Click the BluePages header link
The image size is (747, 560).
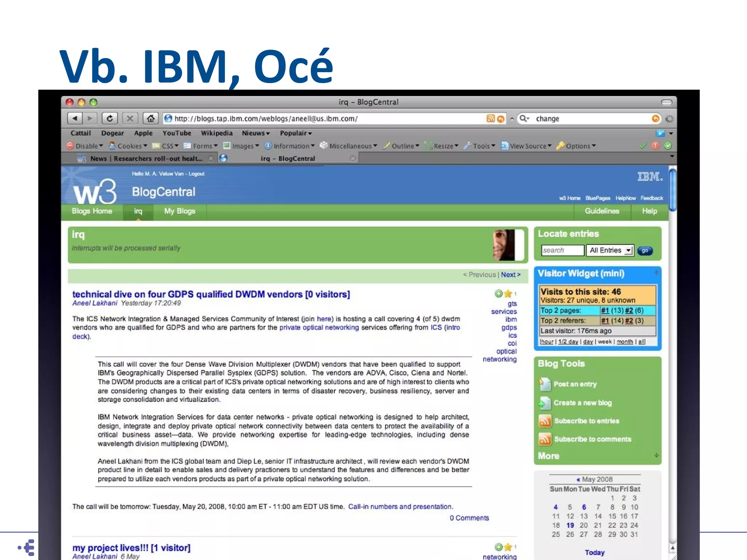click(x=597, y=198)
